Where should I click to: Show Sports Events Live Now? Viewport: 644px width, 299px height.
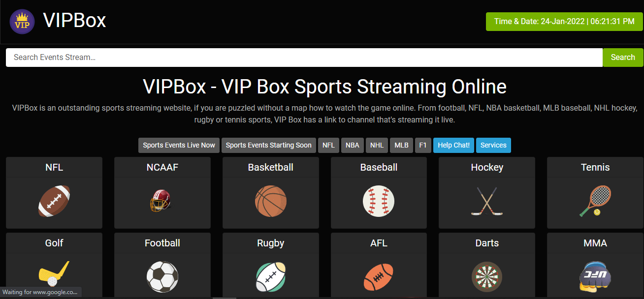179,145
